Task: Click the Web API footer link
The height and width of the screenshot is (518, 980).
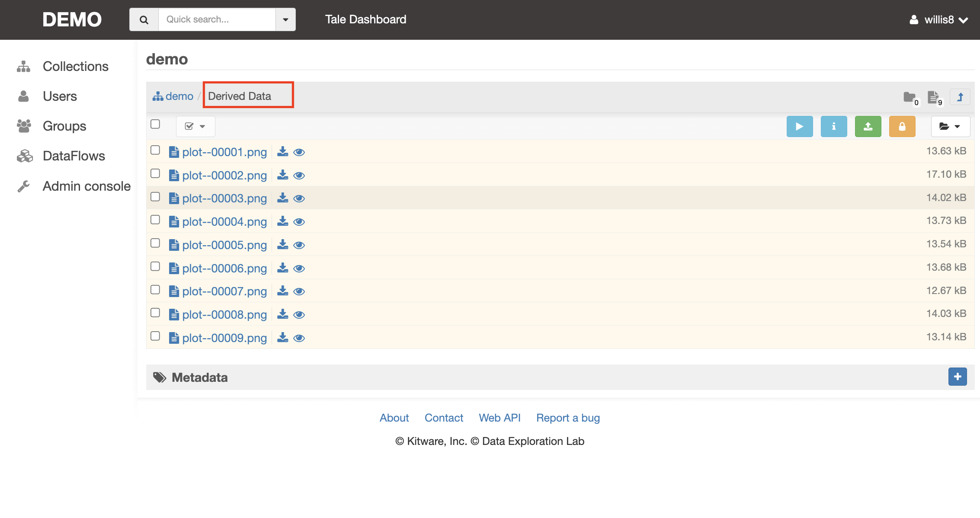Action: pyautogui.click(x=500, y=418)
